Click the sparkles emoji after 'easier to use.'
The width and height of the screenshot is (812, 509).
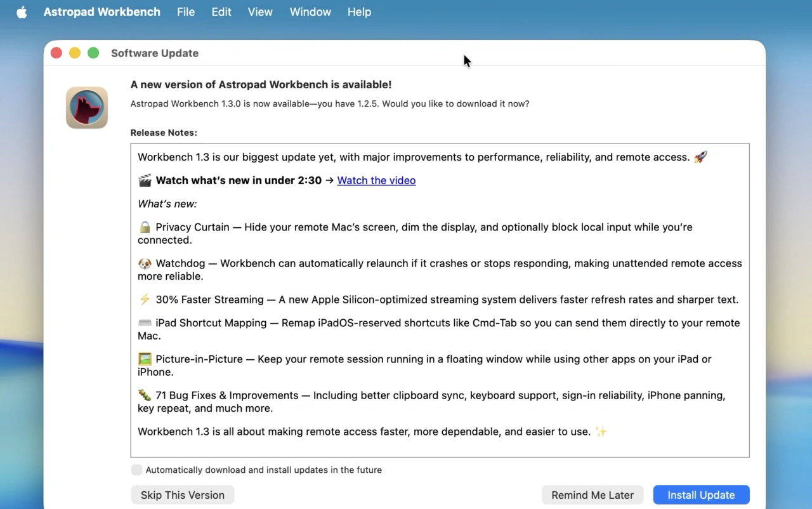(601, 432)
